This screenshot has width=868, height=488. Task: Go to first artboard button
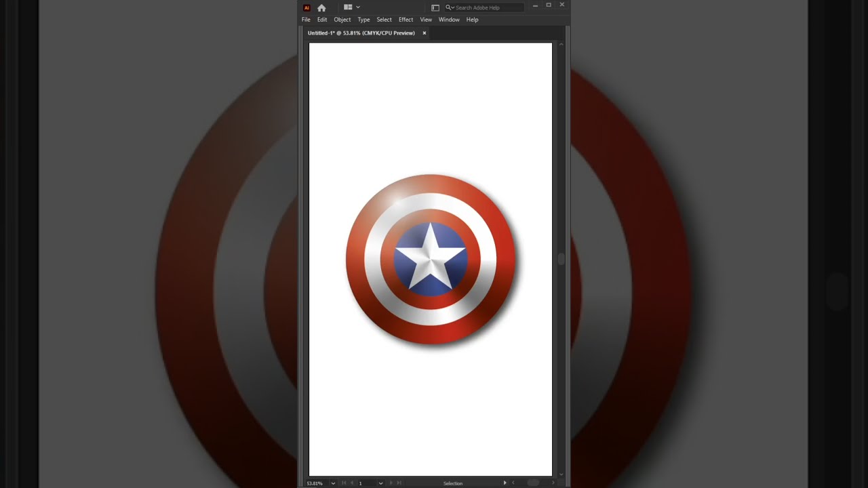344,483
